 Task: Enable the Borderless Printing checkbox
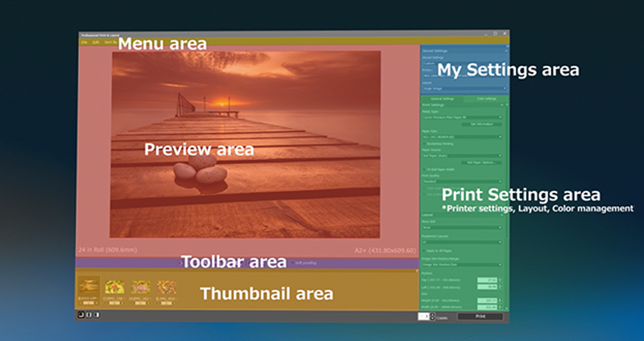[425, 143]
